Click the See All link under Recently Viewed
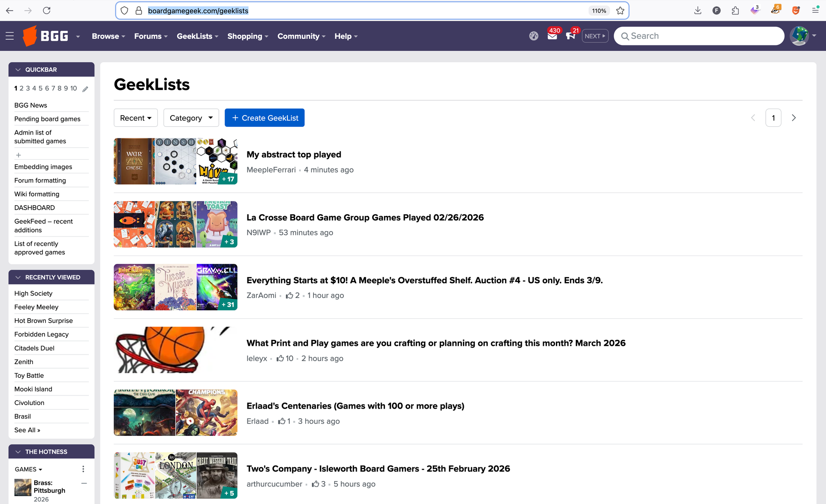Screen dimensions: 826x504 pos(27,430)
